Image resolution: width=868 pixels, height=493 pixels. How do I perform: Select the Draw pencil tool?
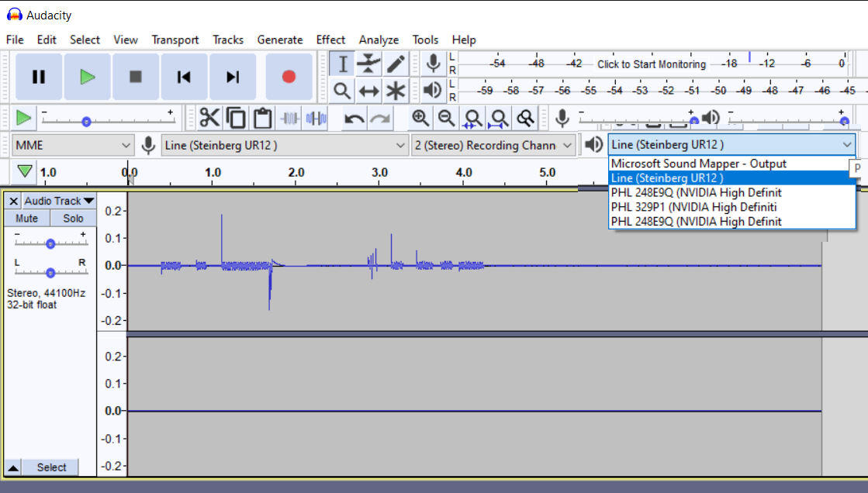pyautogui.click(x=396, y=64)
